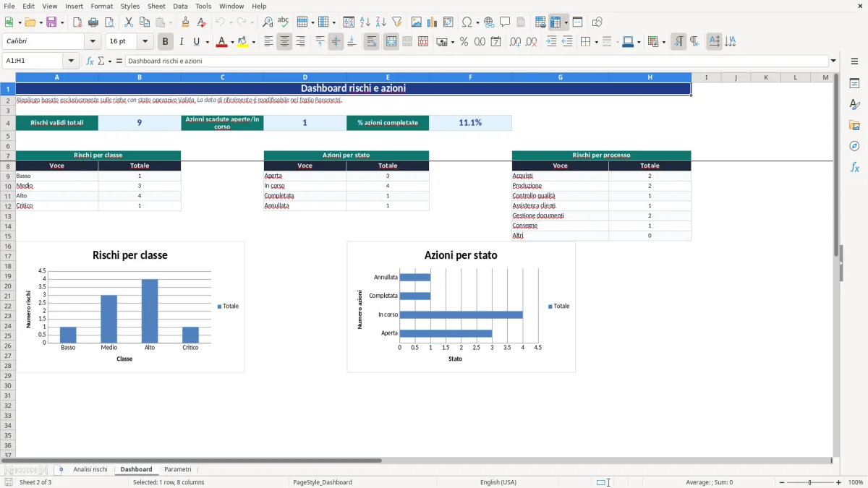Click the Clone Formatting paintbrush icon
868x488 pixels.
[186, 22]
